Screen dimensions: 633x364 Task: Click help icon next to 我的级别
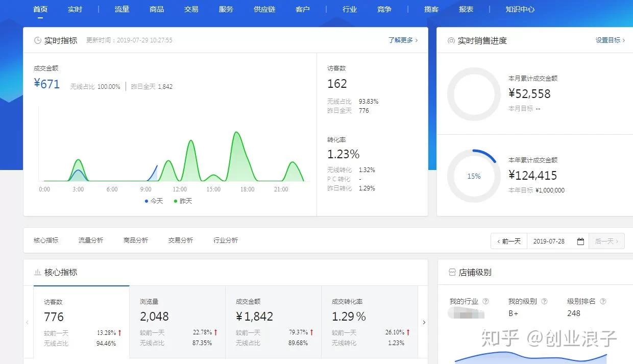click(x=544, y=301)
